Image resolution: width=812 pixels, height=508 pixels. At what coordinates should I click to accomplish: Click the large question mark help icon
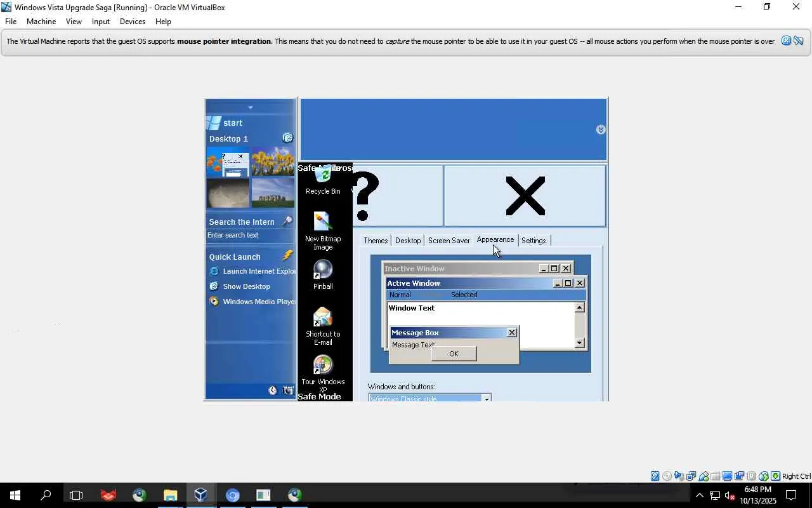(x=365, y=196)
